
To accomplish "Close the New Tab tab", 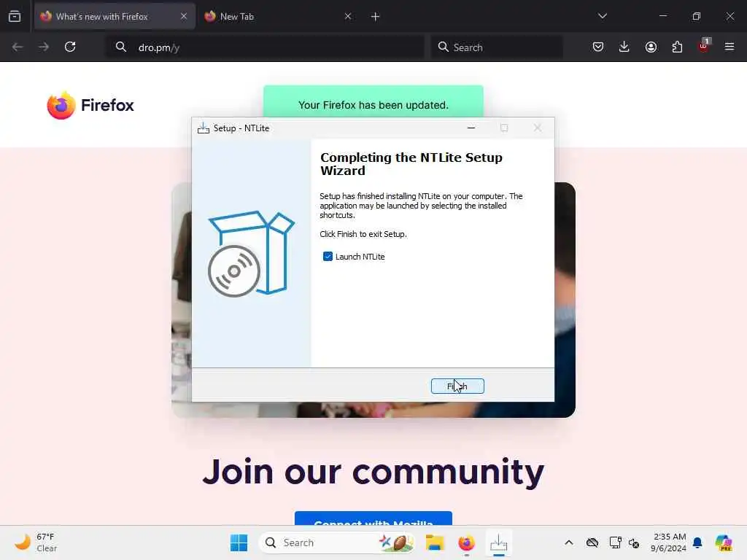I will (348, 17).
